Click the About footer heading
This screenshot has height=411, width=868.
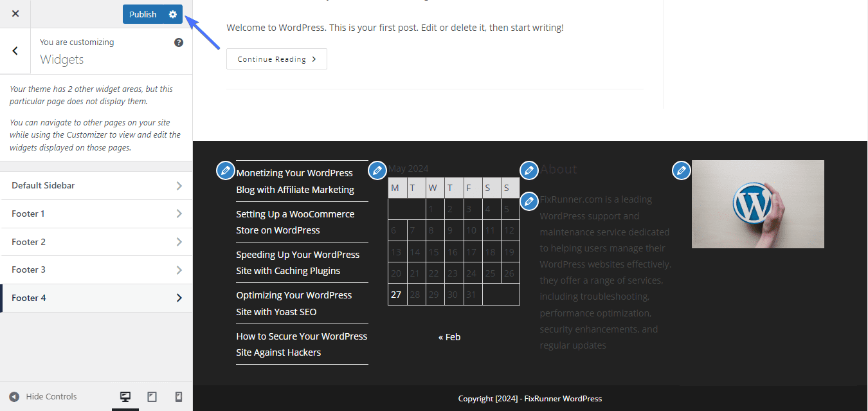(559, 169)
